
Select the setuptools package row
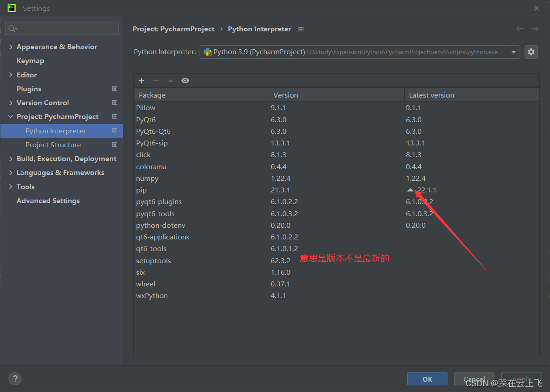(337, 260)
